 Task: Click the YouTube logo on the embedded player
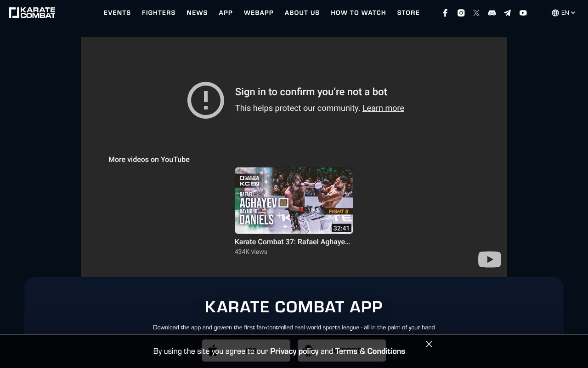489,259
